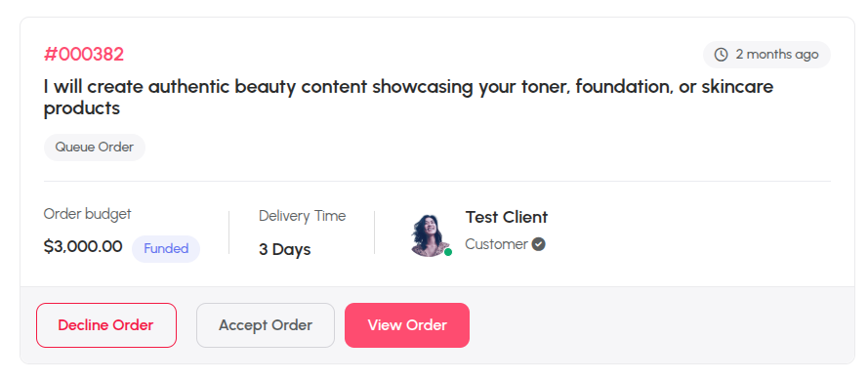Click the 2 months ago timestamp pill

(x=766, y=55)
